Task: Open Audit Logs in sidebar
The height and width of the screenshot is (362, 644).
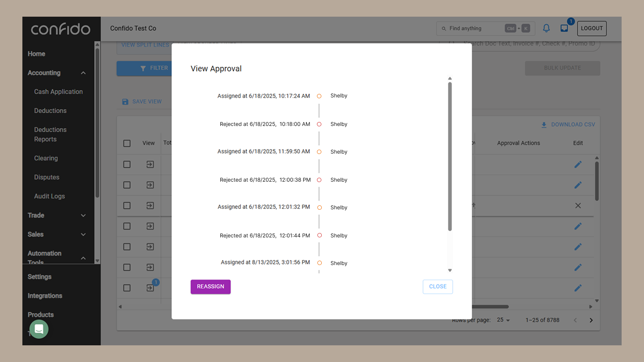Action: [50, 196]
